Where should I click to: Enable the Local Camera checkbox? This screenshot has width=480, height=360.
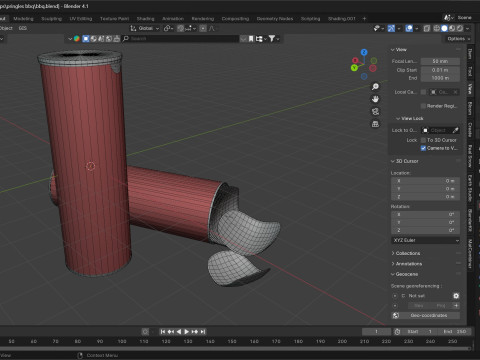tap(423, 92)
